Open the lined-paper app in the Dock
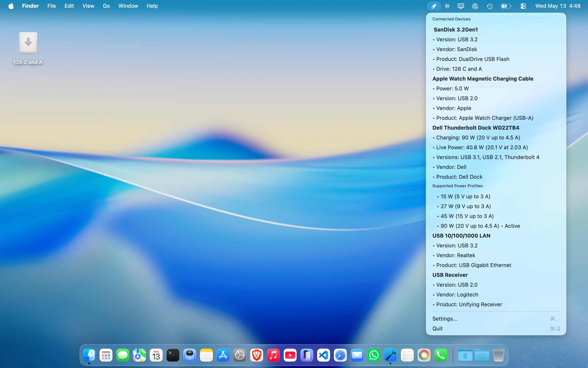 point(407,355)
